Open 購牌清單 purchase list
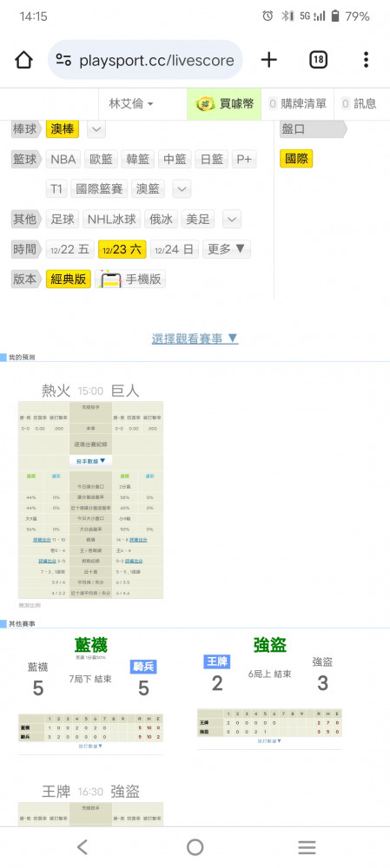Image resolution: width=390 pixels, height=868 pixels. coord(297,103)
